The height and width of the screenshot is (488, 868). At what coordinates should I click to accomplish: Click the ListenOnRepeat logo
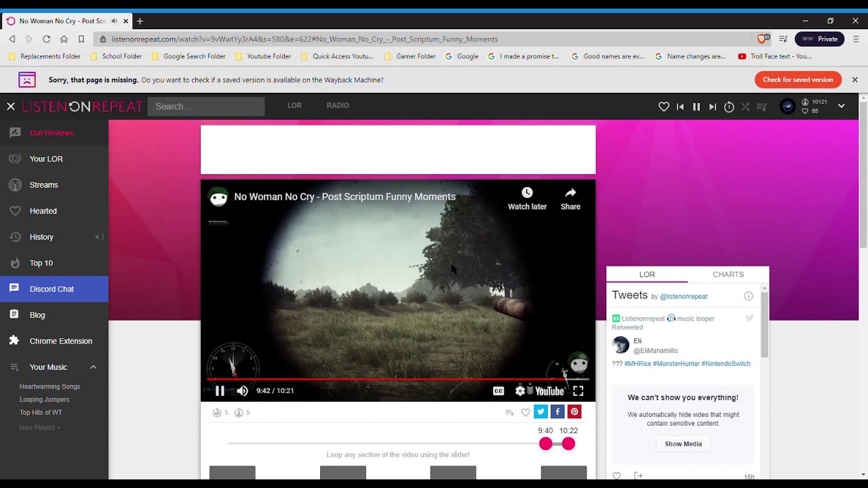[x=82, y=106]
